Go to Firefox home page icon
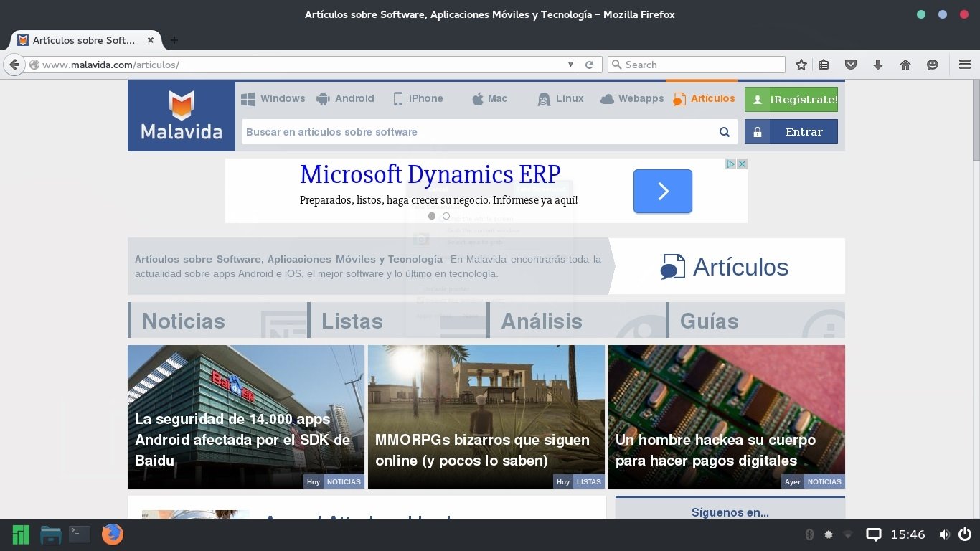 [x=905, y=65]
